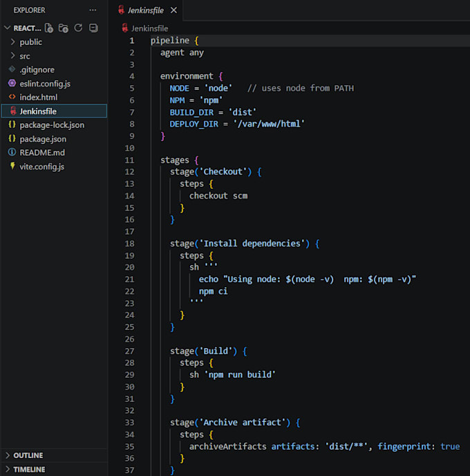This screenshot has height=476, width=470.
Task: Open package-lock.json file
Action: coord(52,125)
